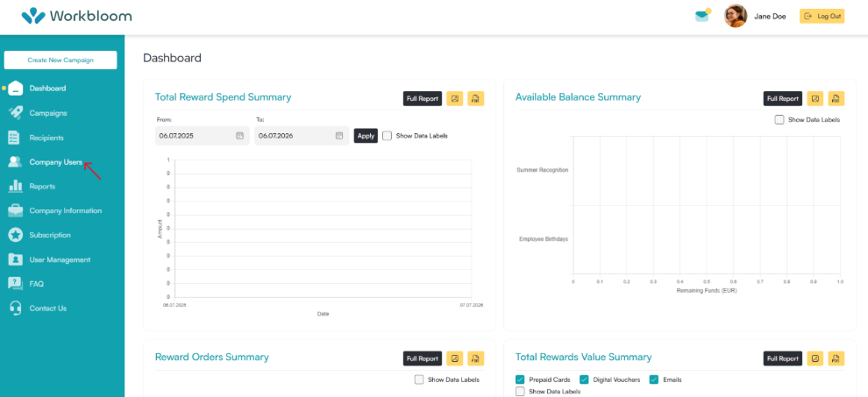Enable data labels for Available Balance
The width and height of the screenshot is (868, 397).
779,119
